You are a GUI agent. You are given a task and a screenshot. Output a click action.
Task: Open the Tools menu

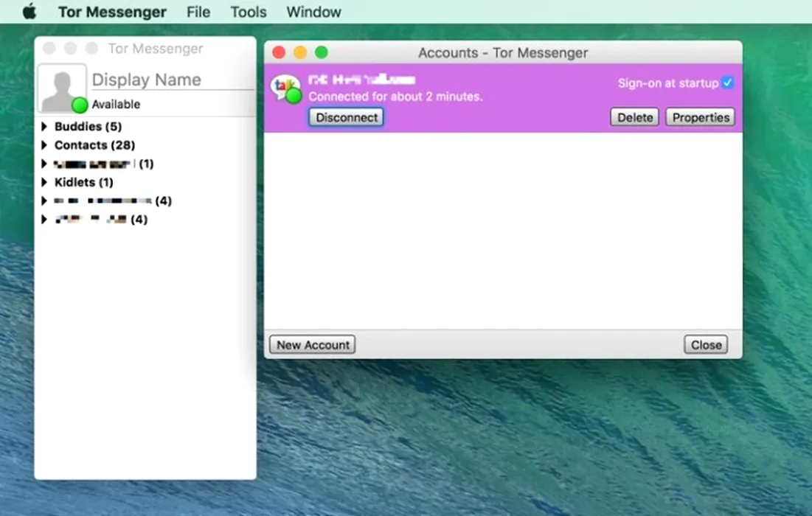(249, 12)
